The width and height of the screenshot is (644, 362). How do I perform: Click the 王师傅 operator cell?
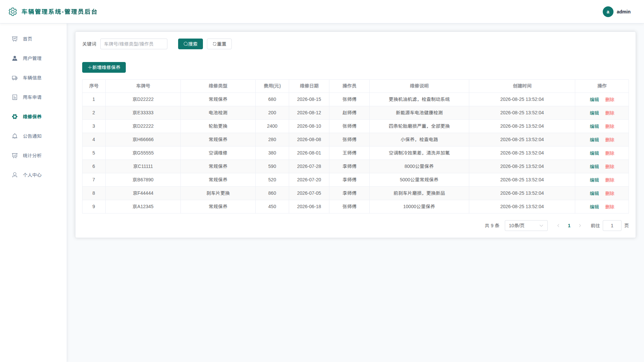coord(349,153)
